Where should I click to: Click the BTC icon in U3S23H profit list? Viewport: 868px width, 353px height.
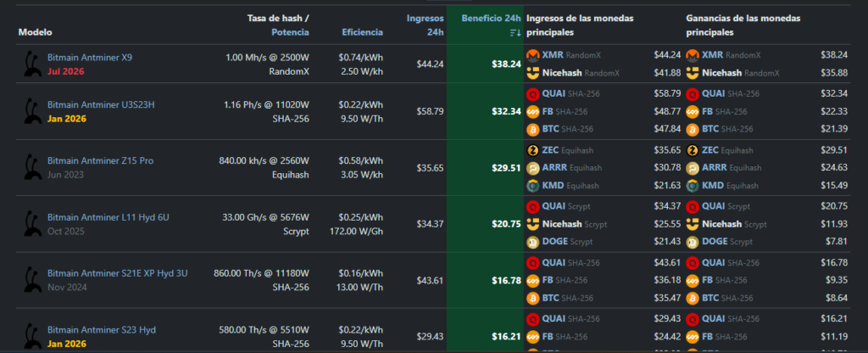coord(693,129)
